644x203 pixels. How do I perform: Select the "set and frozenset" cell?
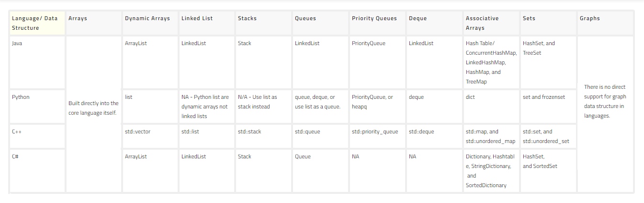tap(544, 97)
